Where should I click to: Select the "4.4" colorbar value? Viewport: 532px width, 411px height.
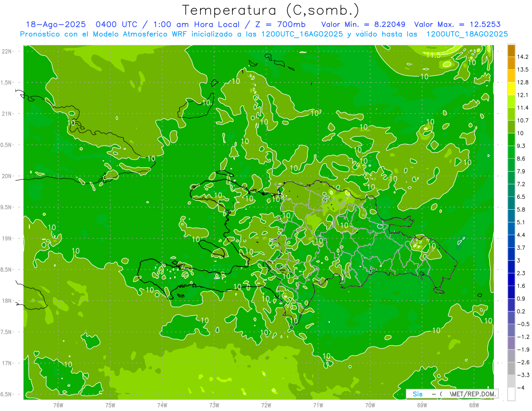522,235
